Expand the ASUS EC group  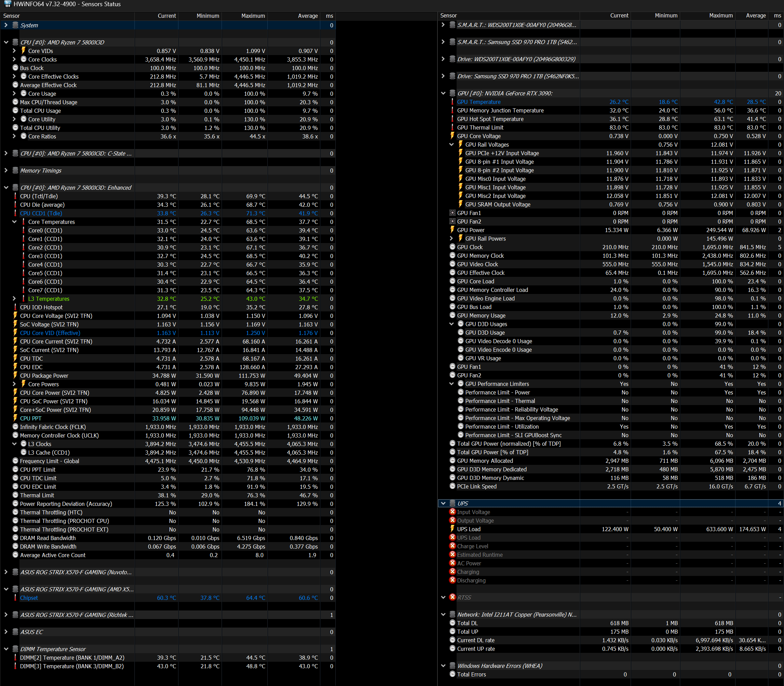click(6, 632)
